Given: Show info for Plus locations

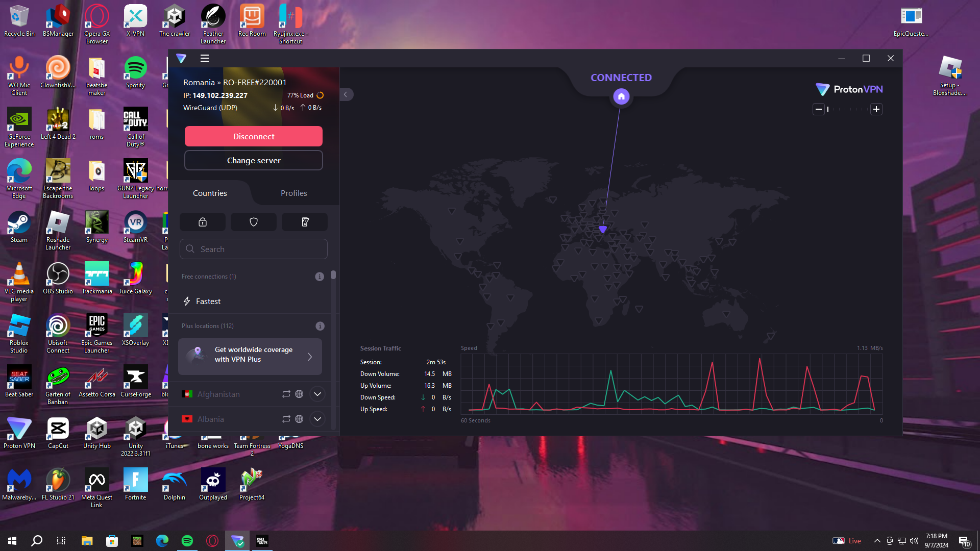Looking at the screenshot, I should [320, 326].
